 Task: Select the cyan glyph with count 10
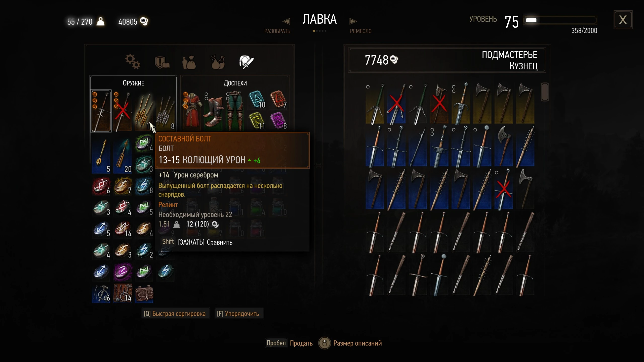(257, 100)
